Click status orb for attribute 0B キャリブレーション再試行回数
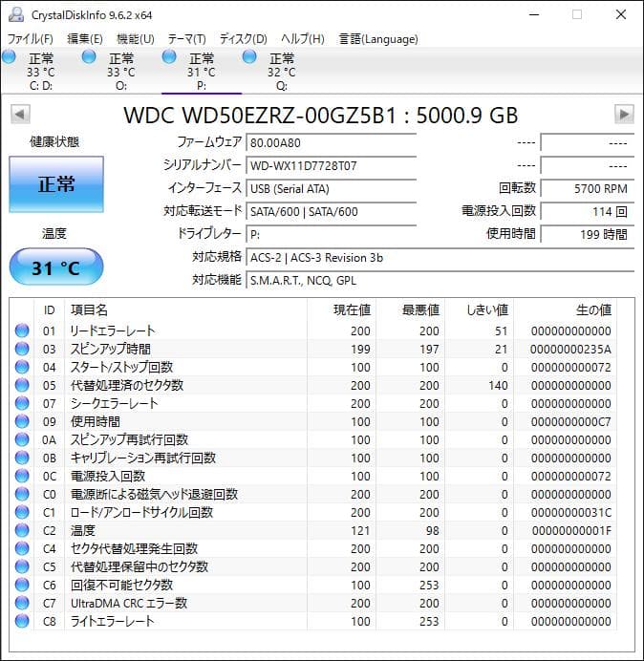The height and width of the screenshot is (661, 644). point(22,458)
